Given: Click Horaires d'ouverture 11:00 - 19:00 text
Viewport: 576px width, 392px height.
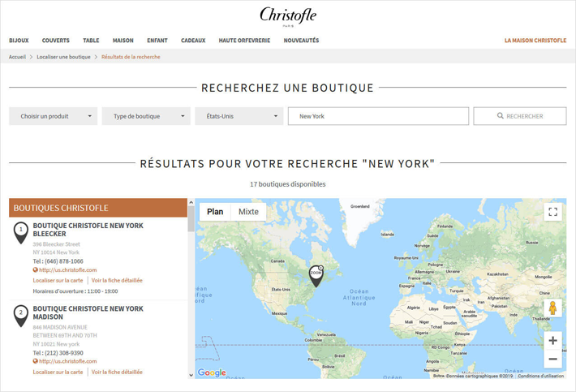Looking at the screenshot, I should pyautogui.click(x=75, y=291).
